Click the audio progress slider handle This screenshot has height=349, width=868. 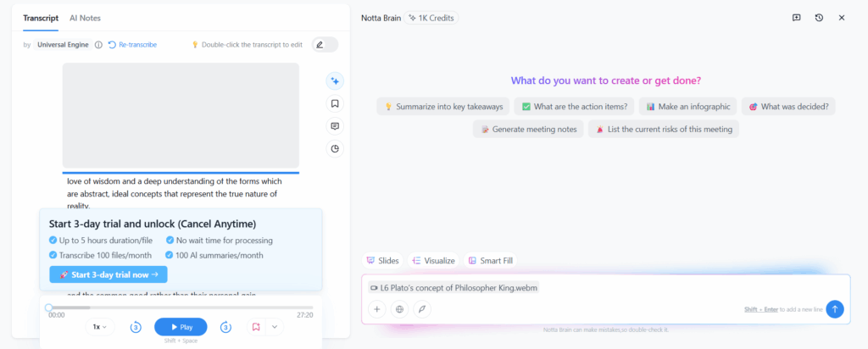48,307
